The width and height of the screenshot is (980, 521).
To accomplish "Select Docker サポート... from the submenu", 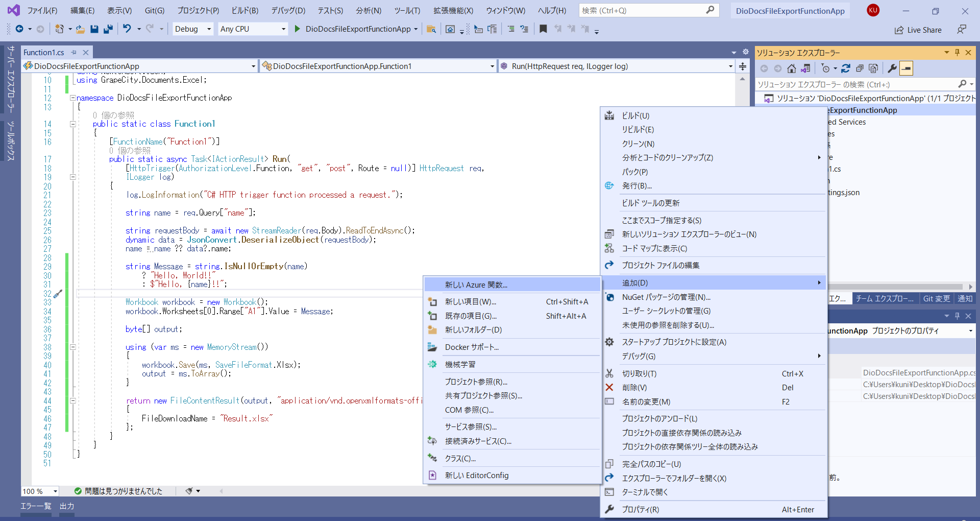I will coord(512,347).
